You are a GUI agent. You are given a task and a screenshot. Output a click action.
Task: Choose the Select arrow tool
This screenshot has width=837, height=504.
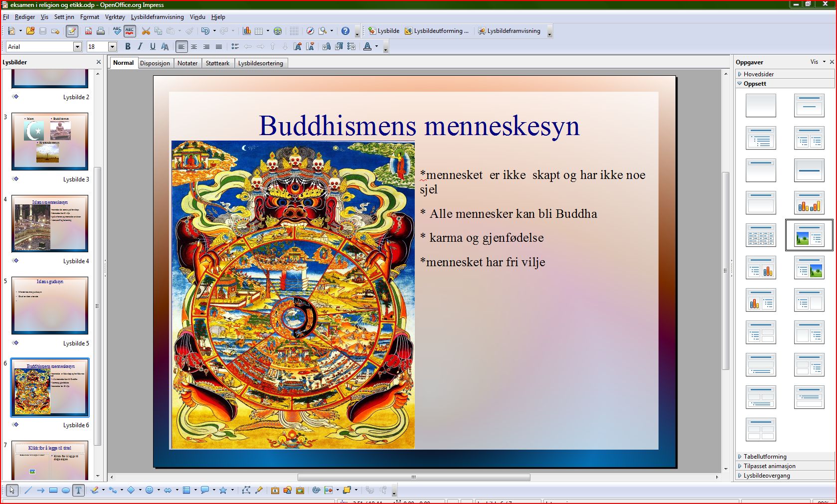[x=12, y=490]
